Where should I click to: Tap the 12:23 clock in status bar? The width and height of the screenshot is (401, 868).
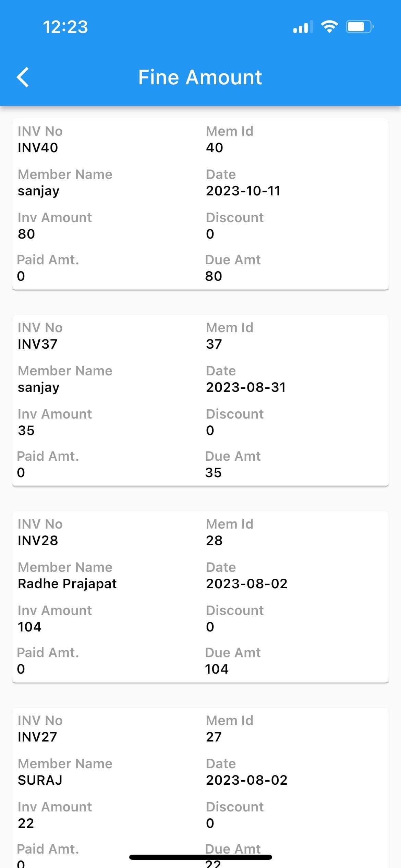[x=65, y=27]
